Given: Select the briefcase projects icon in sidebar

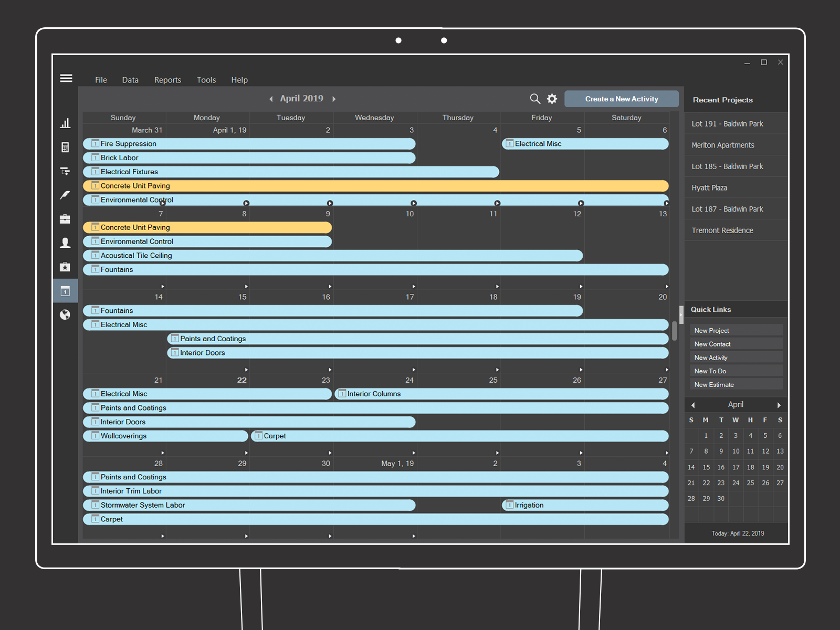Looking at the screenshot, I should pyautogui.click(x=65, y=219).
